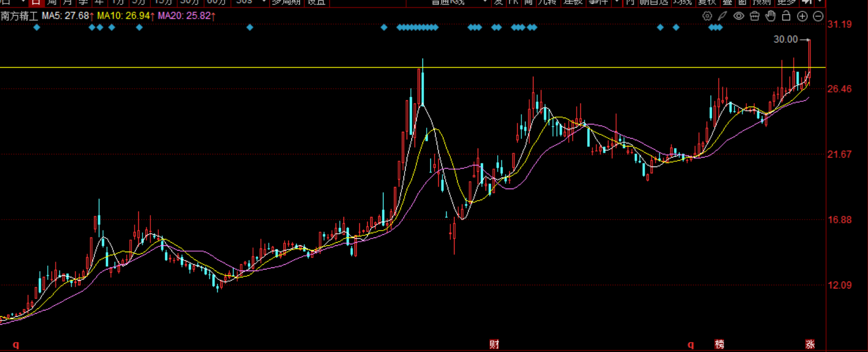Image resolution: width=868 pixels, height=352 pixels.
Task: Expand the dropdown arrow after 更多
Action: point(820,2)
